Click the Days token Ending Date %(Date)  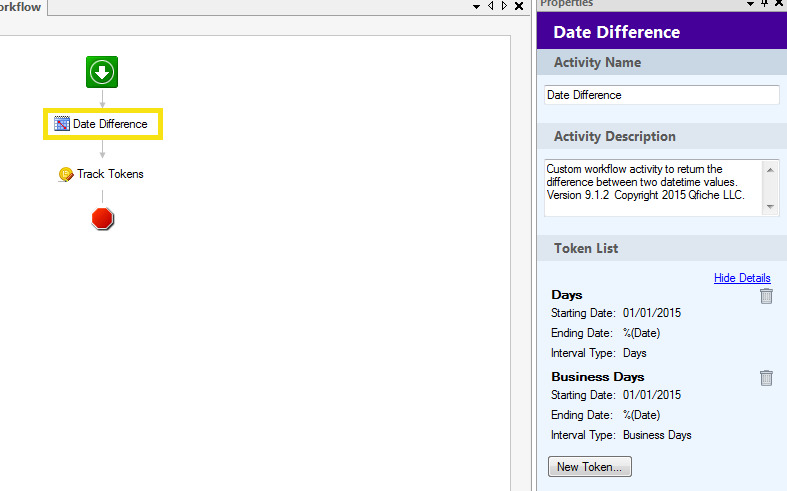(641, 333)
